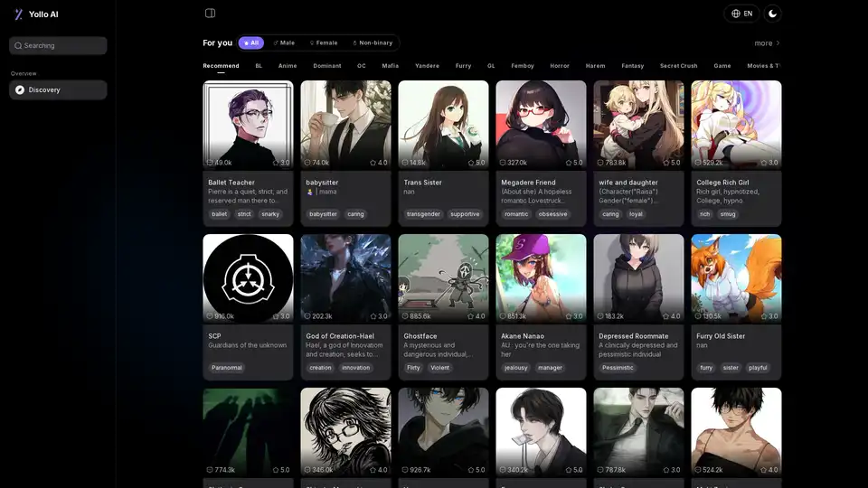Collapse the sidebar panel icon
This screenshot has height=488, width=868.
point(210,14)
